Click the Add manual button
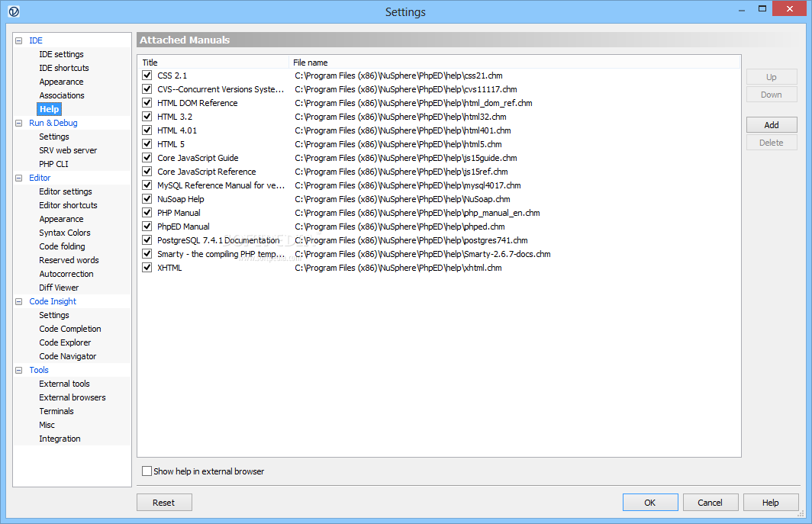The height and width of the screenshot is (524, 812). click(x=772, y=125)
